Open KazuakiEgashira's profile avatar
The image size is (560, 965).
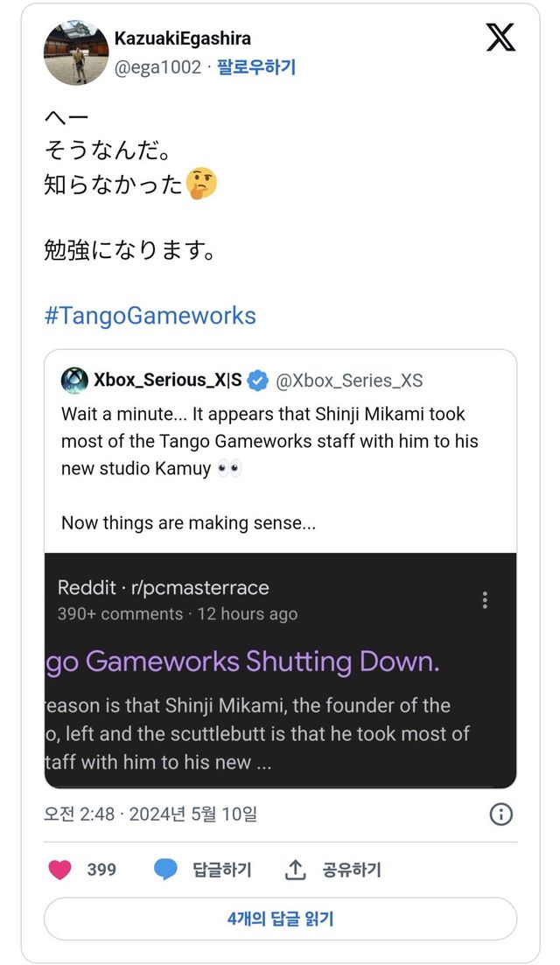pos(76,53)
